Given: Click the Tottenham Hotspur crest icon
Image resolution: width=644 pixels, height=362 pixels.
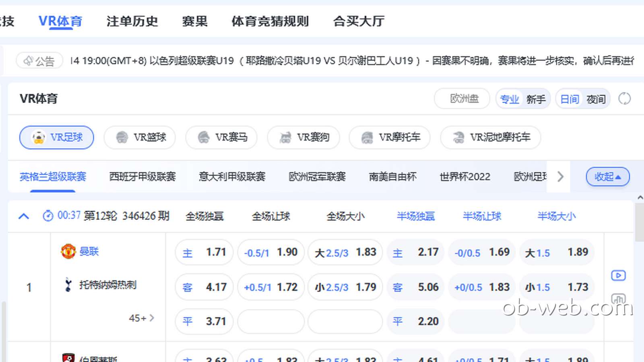Looking at the screenshot, I should (68, 285).
